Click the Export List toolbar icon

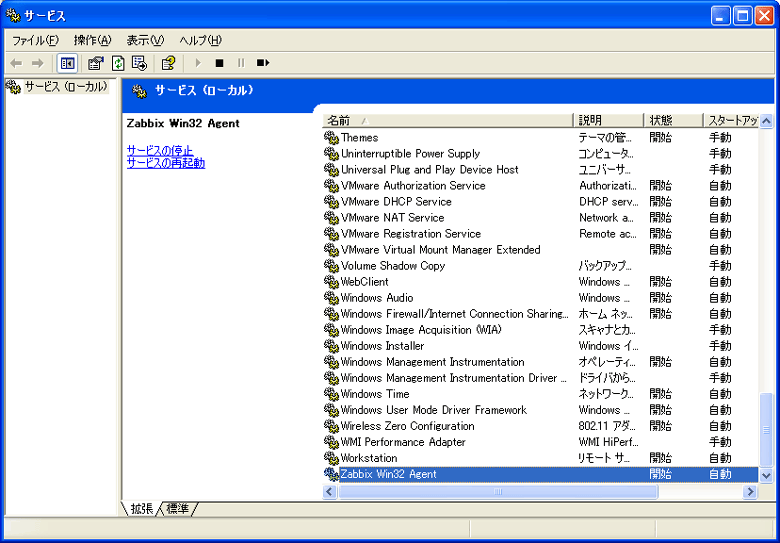139,63
